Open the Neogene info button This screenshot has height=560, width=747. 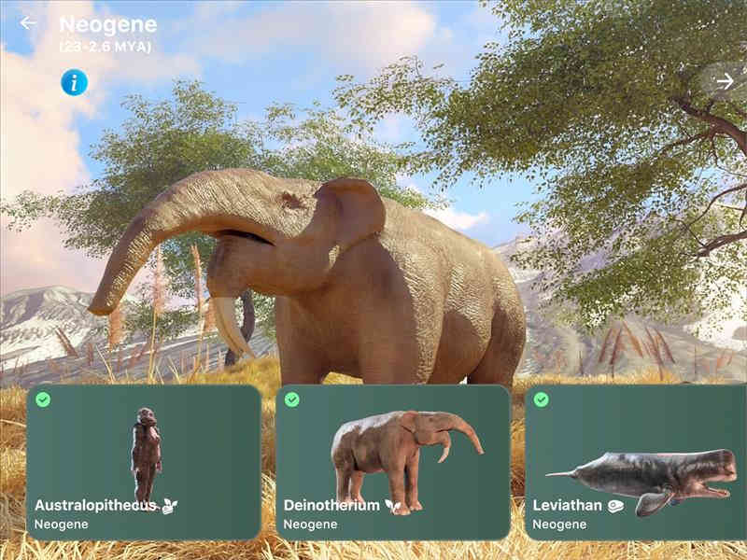coord(75,82)
